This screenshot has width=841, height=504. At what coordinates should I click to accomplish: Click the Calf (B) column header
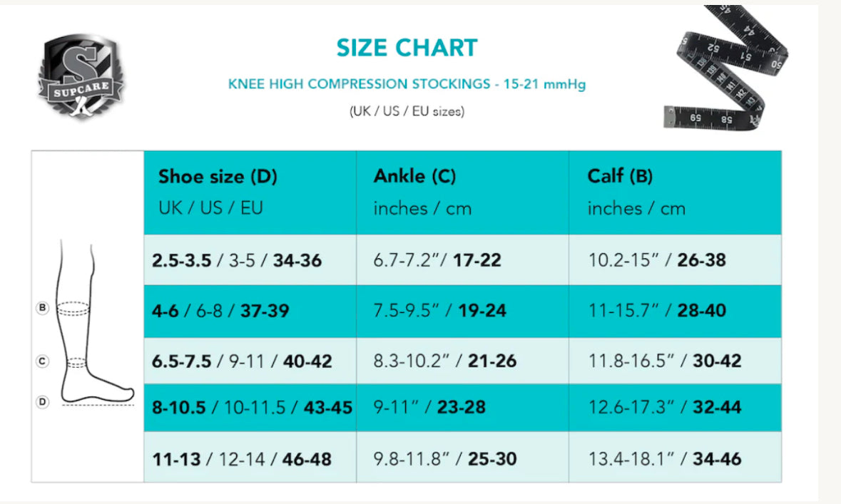point(620,176)
